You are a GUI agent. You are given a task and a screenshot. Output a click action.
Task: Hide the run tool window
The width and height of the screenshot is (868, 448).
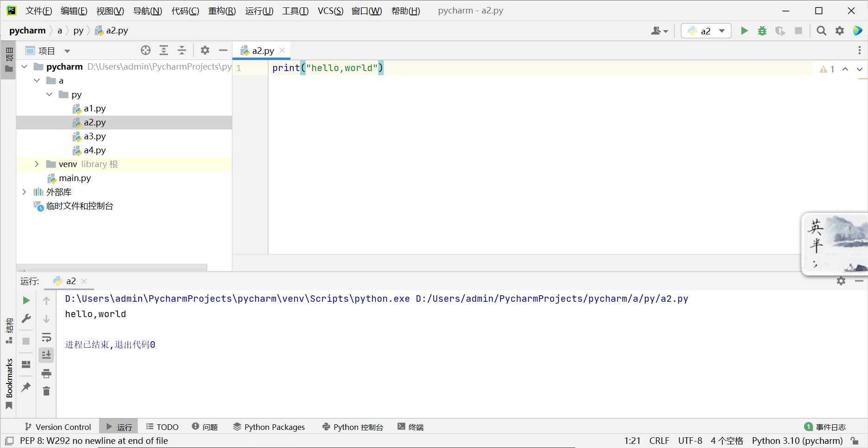(x=859, y=281)
